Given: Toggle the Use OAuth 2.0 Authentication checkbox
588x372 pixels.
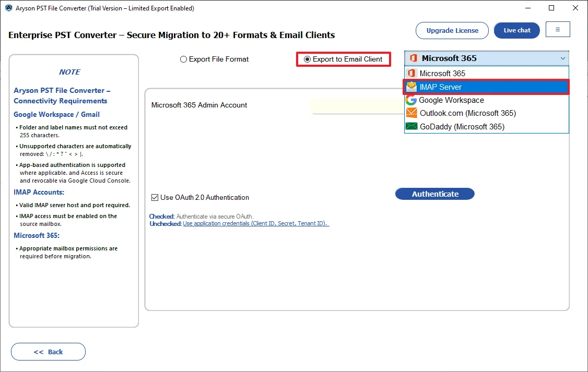Looking at the screenshot, I should [155, 197].
